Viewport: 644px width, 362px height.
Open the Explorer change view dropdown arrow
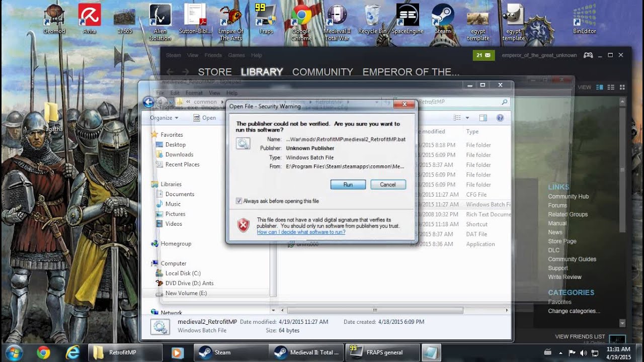[467, 118]
